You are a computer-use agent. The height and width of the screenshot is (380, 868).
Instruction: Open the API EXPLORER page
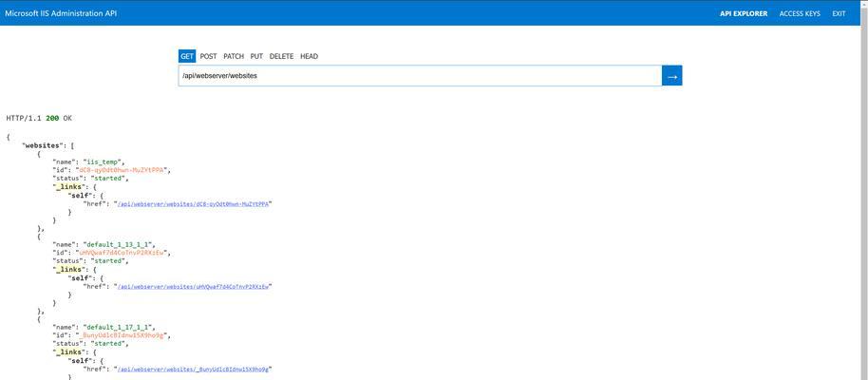point(744,13)
